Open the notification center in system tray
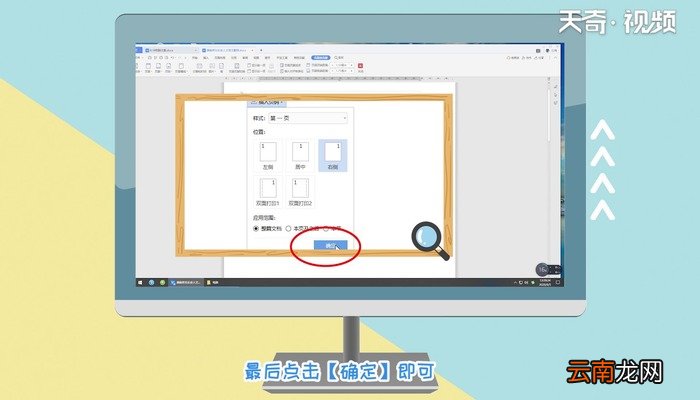Image resolution: width=700 pixels, height=400 pixels. tap(558, 283)
